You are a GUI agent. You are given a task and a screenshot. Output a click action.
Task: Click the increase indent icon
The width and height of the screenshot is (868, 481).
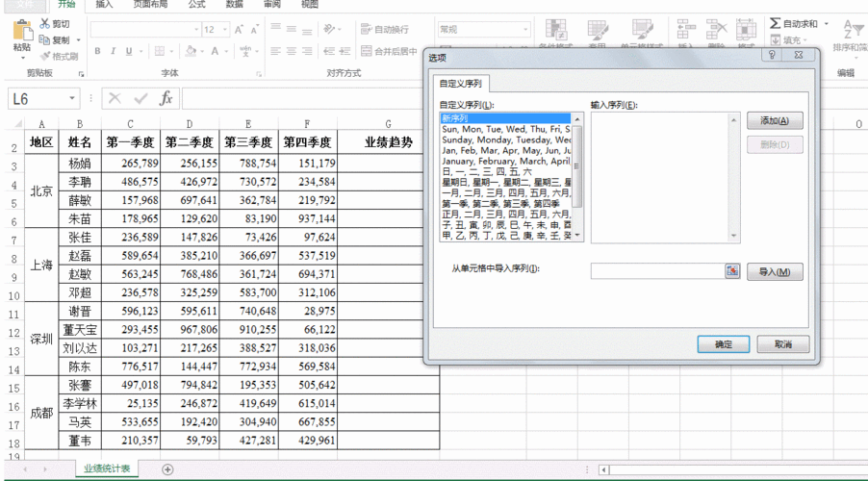coord(345,52)
